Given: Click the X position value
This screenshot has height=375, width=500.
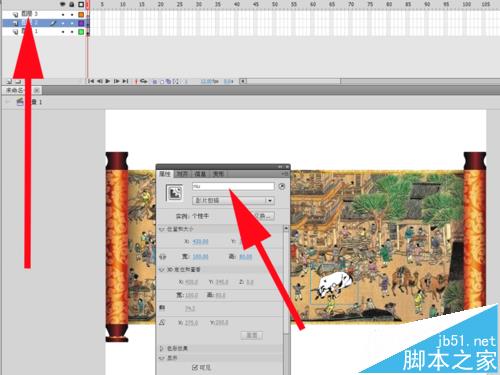Looking at the screenshot, I should pyautogui.click(x=200, y=241).
